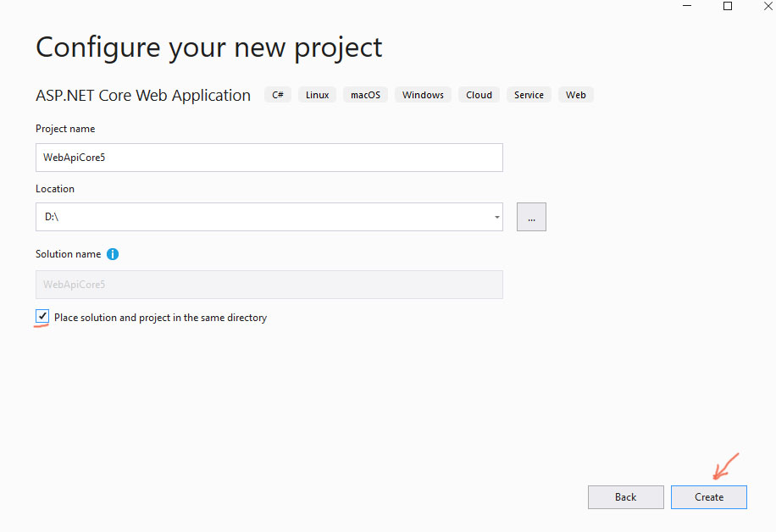Maximize the dialog window
776x532 pixels.
727,6
